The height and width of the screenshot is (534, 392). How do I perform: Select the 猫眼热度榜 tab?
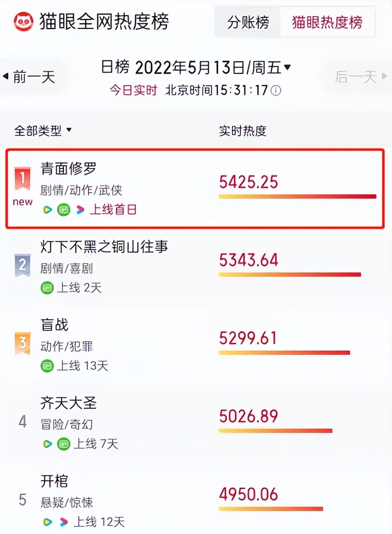point(327,22)
